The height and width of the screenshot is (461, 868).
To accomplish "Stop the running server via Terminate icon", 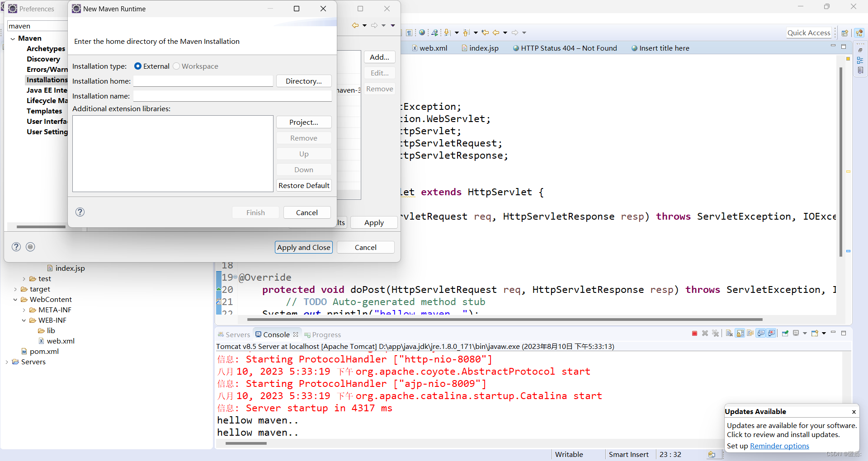I will [x=694, y=334].
